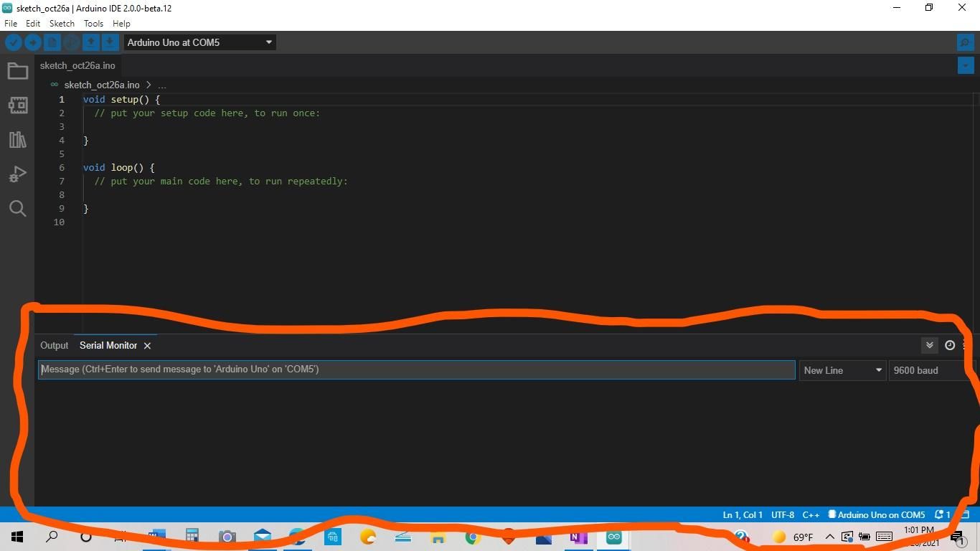Open the Library Manager sidebar icon

17,140
